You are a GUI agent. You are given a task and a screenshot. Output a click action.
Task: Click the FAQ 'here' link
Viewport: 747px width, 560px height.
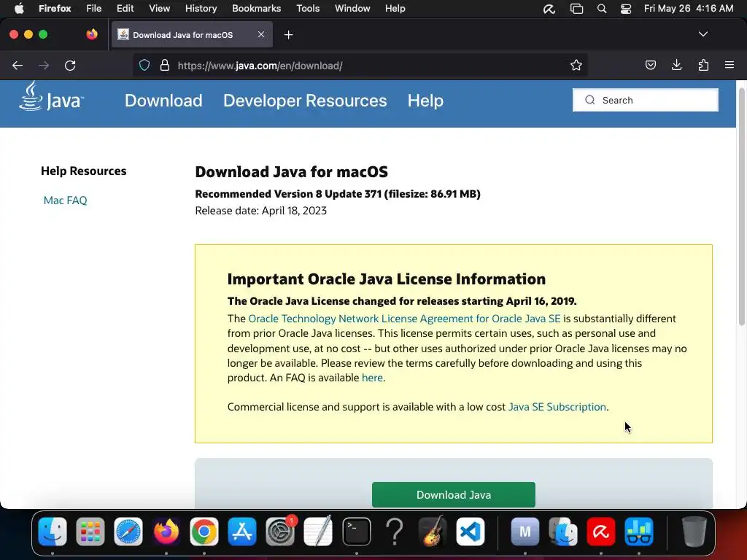(x=372, y=378)
